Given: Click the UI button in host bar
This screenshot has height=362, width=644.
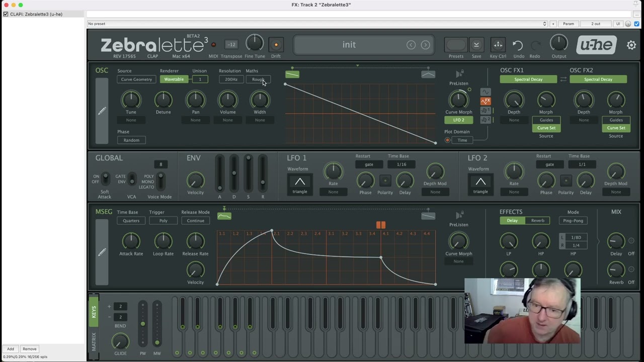Looking at the screenshot, I should tap(618, 24).
